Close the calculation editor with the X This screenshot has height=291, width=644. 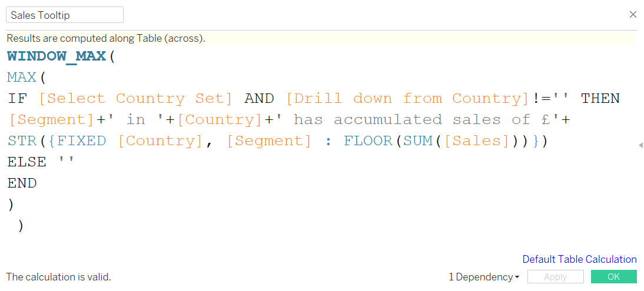click(x=633, y=15)
